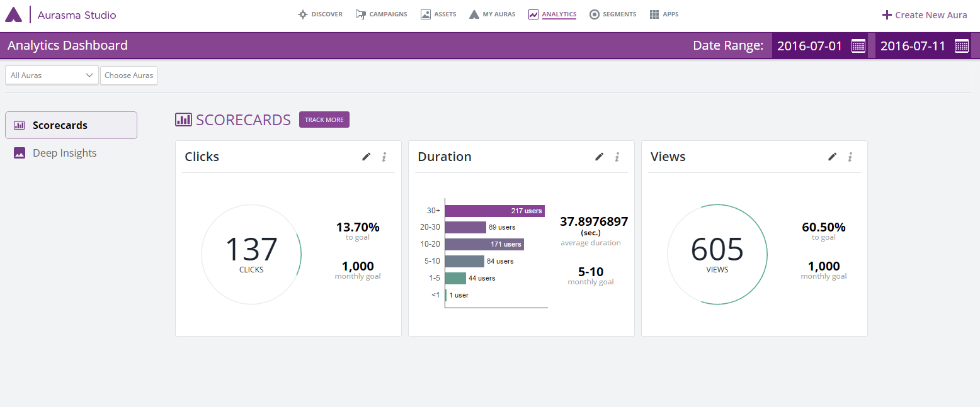Open the Discover menu item
Screen dimensions: 980x407
coord(321,14)
